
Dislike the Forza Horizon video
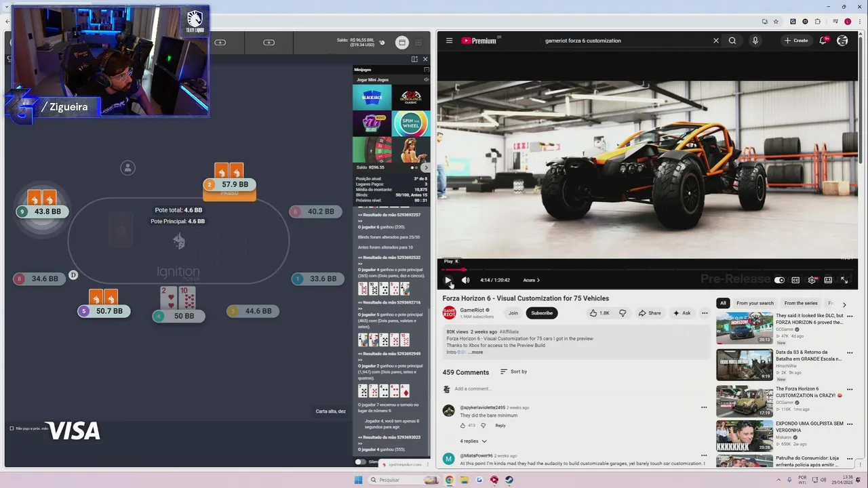623,313
